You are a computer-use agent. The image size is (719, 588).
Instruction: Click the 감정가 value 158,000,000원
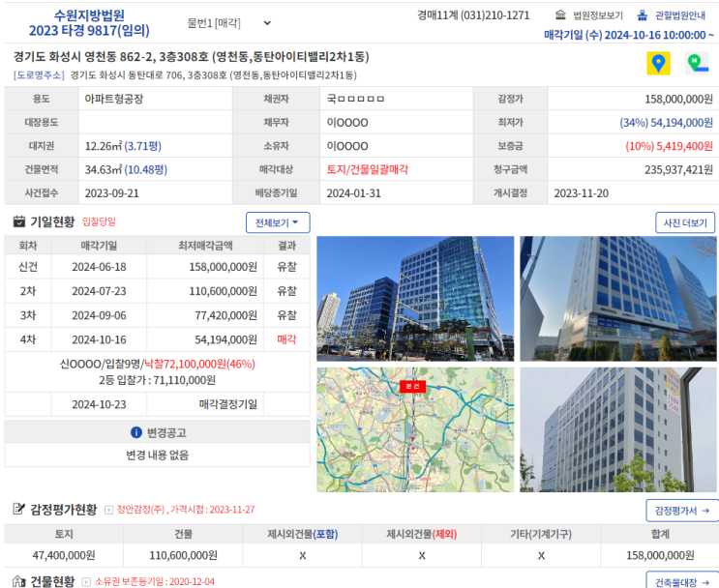678,99
